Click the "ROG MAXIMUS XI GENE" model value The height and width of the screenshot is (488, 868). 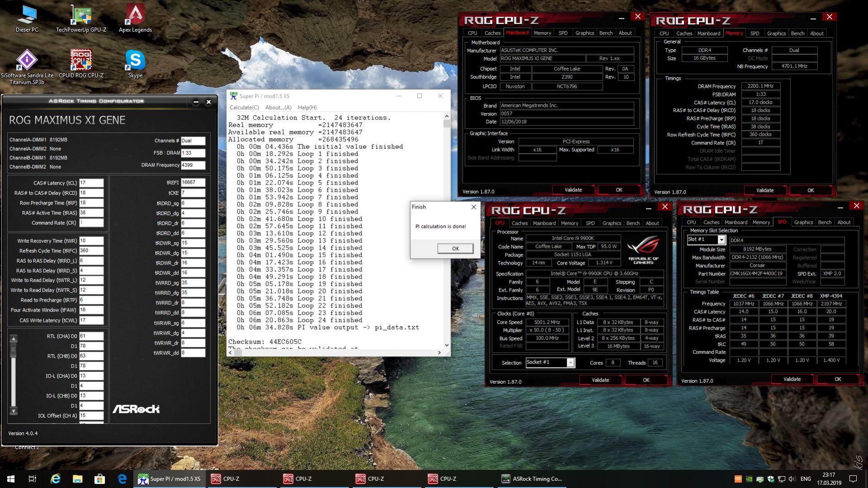coord(542,58)
